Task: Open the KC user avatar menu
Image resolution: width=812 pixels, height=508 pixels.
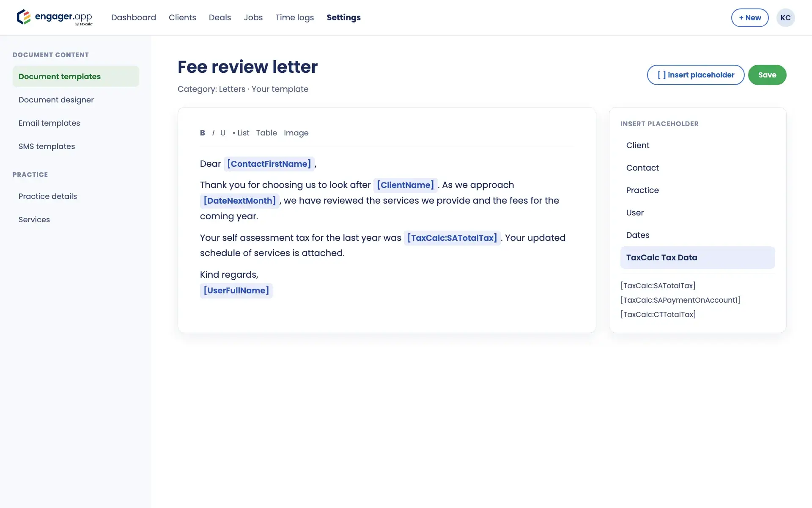Action: click(x=785, y=18)
